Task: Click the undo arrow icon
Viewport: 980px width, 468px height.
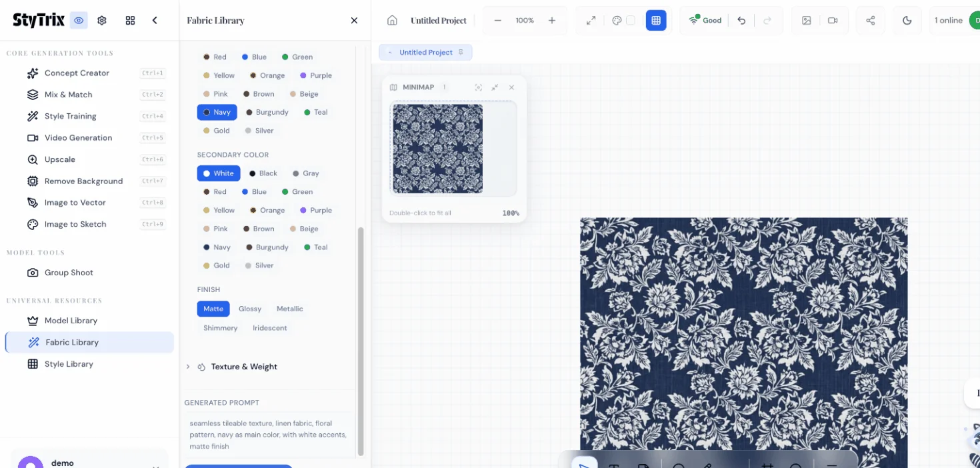Action: click(741, 21)
